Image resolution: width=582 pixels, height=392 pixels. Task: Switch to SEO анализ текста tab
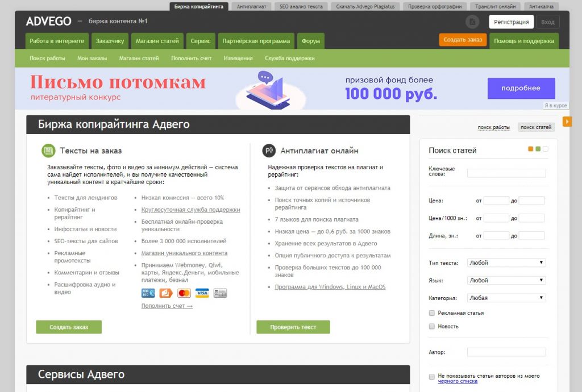pyautogui.click(x=301, y=6)
